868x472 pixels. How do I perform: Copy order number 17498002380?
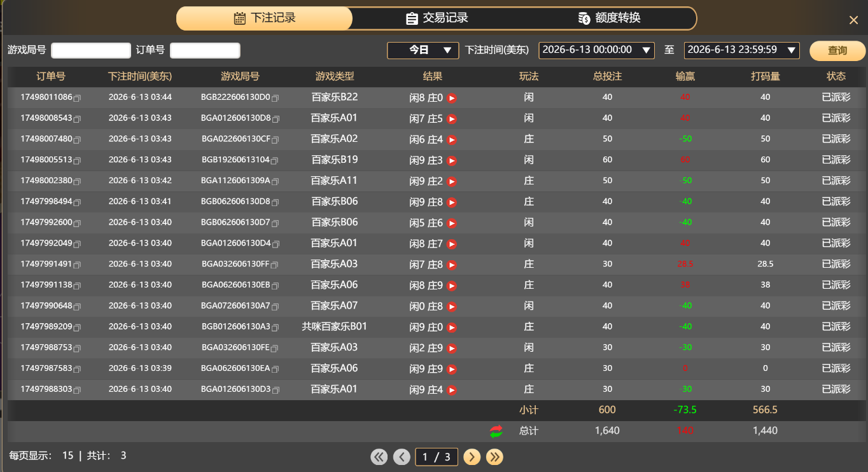pos(77,182)
